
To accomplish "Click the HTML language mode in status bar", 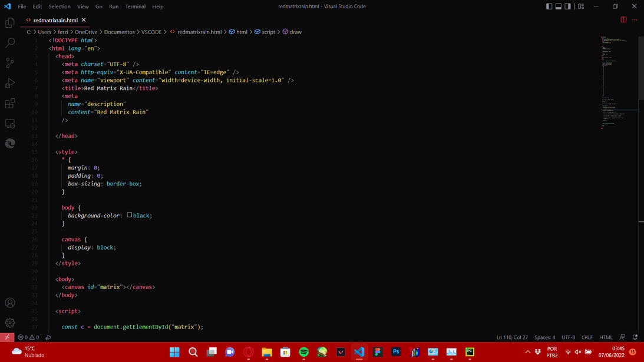I will (606, 337).
